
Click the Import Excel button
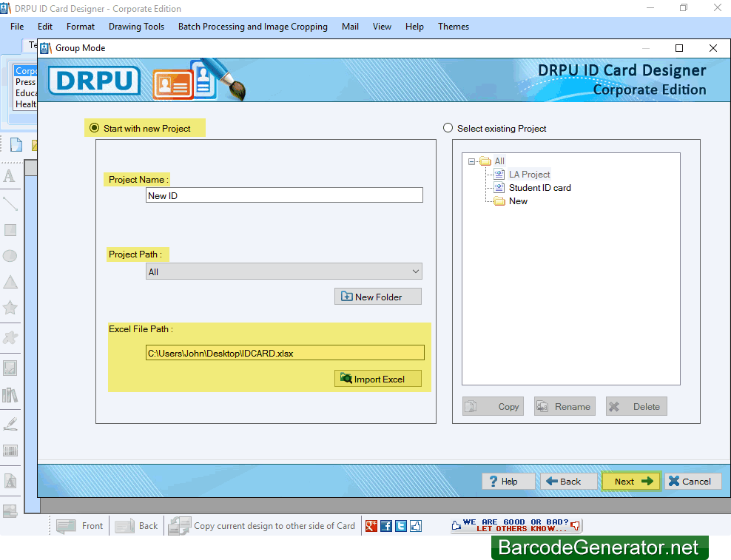point(377,378)
